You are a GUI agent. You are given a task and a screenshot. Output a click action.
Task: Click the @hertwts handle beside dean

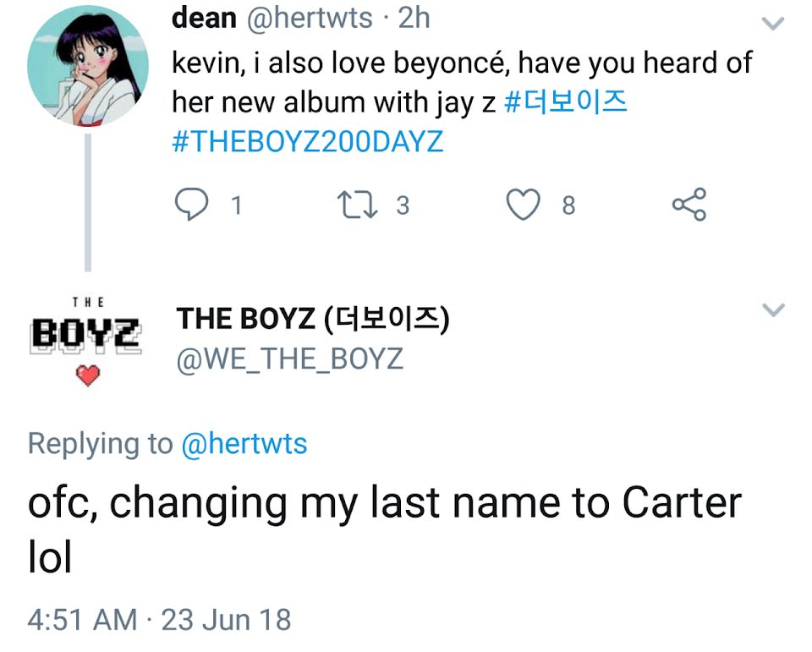pyautogui.click(x=310, y=18)
